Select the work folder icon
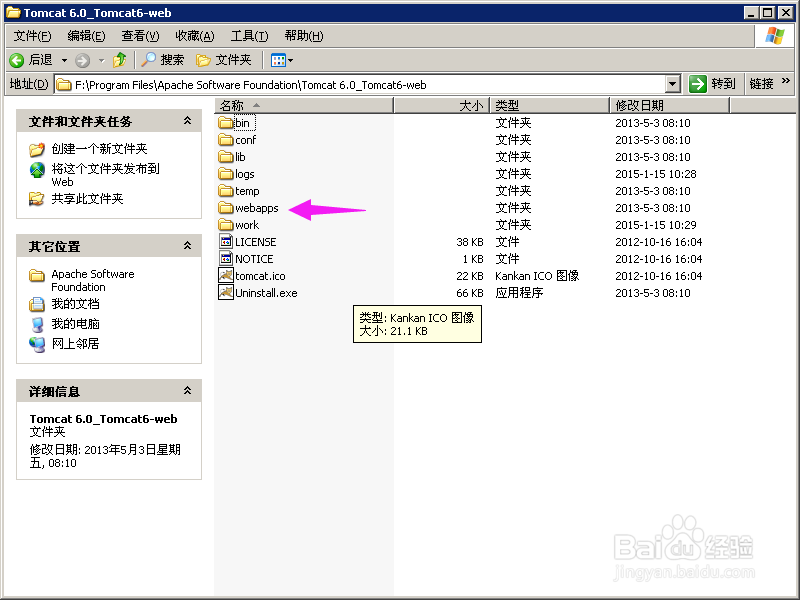 pyautogui.click(x=226, y=224)
